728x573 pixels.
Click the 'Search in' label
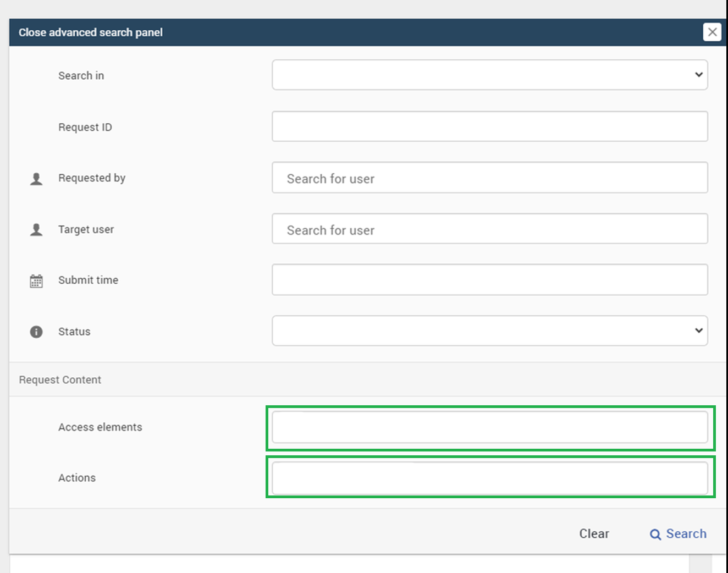coord(81,76)
